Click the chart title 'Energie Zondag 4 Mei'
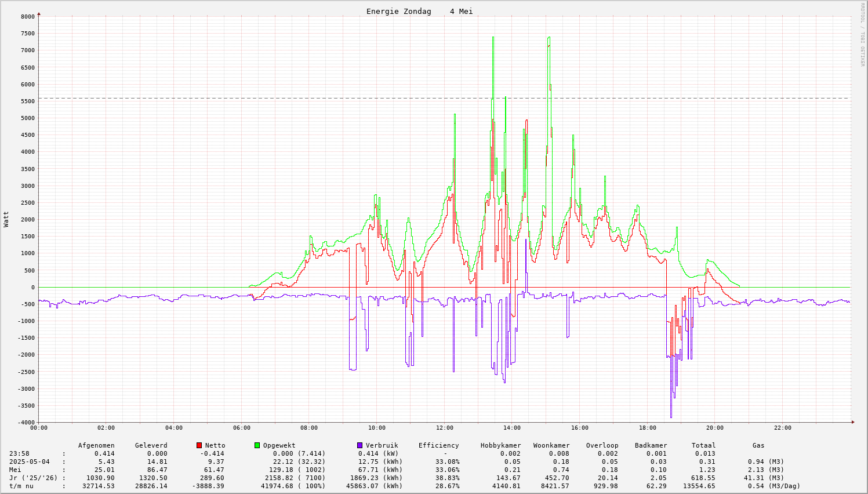This screenshot has height=494, width=868. 419,12
